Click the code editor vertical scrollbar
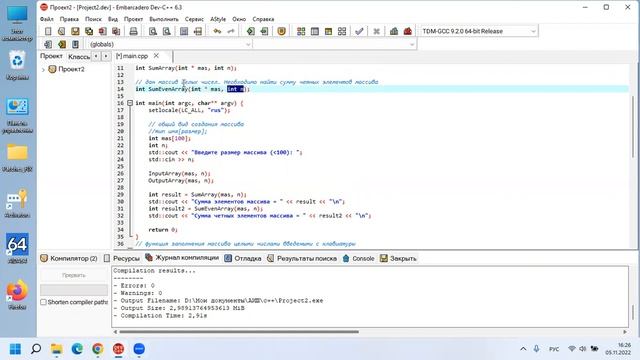Viewport: 640px width, 360px height. coord(633,127)
